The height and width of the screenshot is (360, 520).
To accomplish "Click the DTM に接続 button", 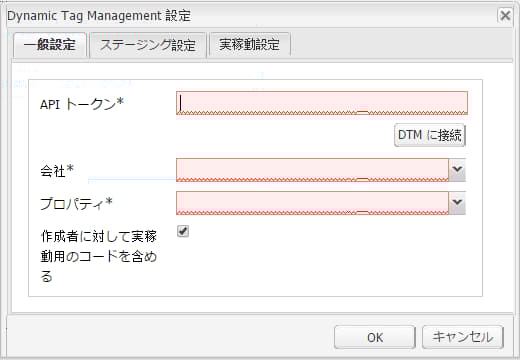I will (x=430, y=135).
